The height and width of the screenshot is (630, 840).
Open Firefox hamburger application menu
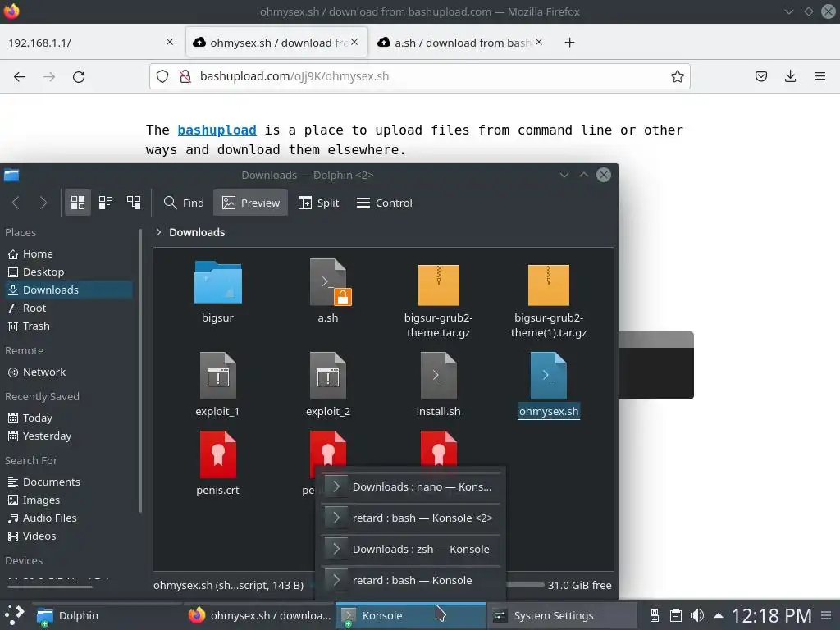(x=820, y=76)
